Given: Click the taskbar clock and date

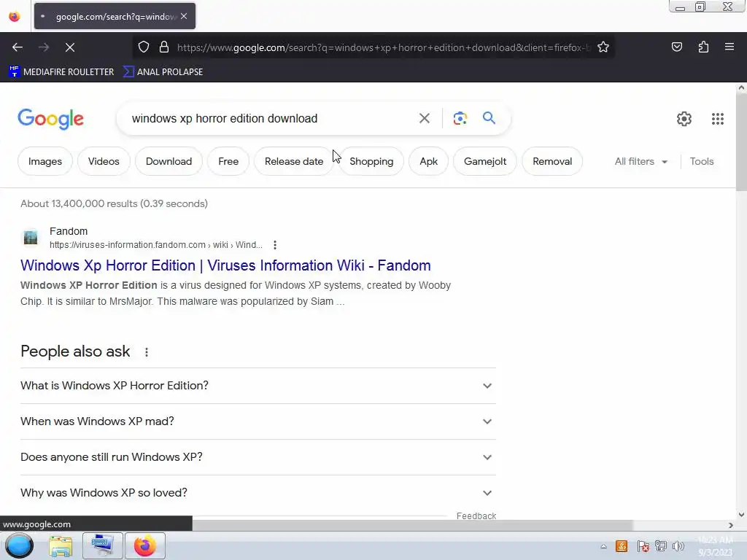Looking at the screenshot, I should point(715,546).
